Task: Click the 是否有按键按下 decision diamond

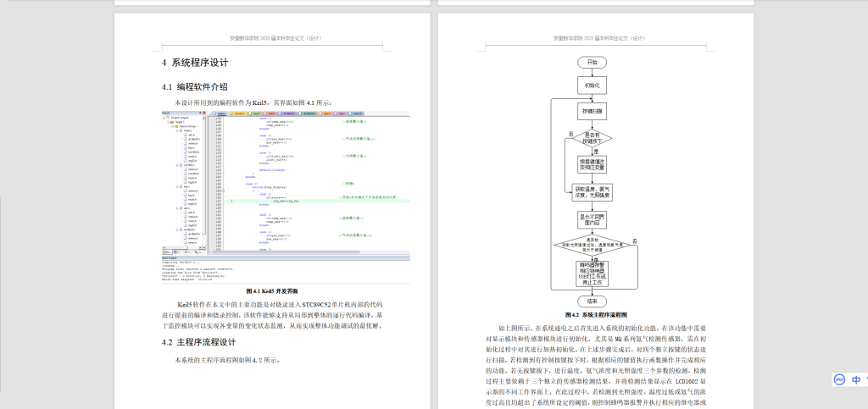Action: pyautogui.click(x=592, y=136)
